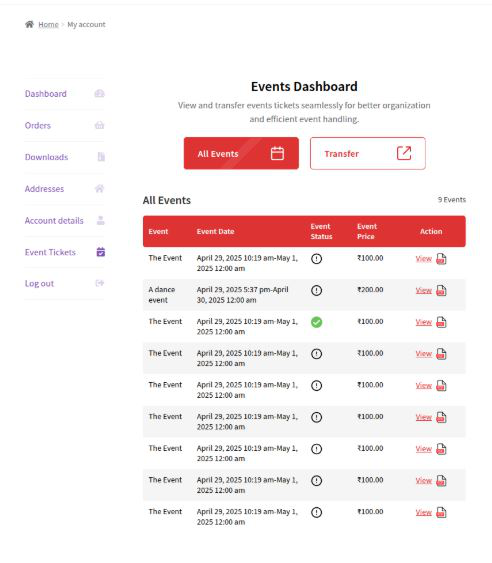Go to the Home breadcrumb link

48,24
